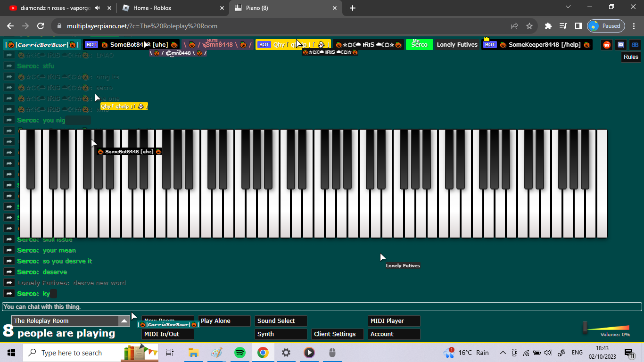Close the Home - Roblox tab
644x362 pixels.
(222, 8)
